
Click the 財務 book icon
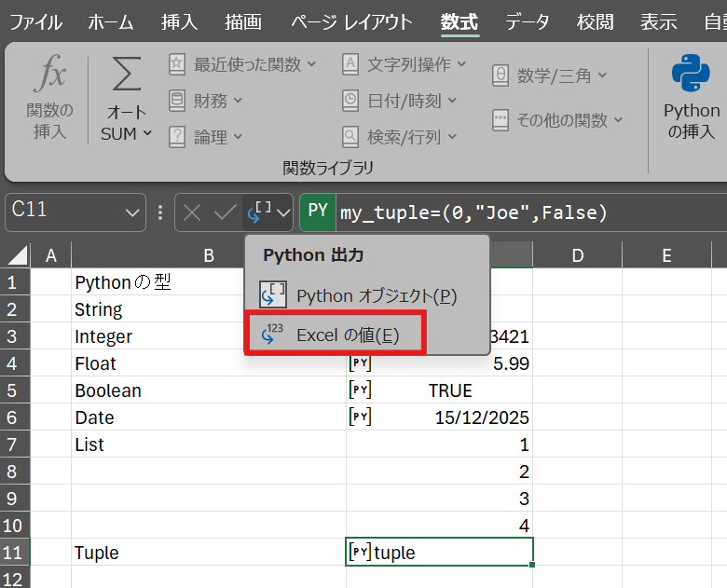[x=177, y=101]
